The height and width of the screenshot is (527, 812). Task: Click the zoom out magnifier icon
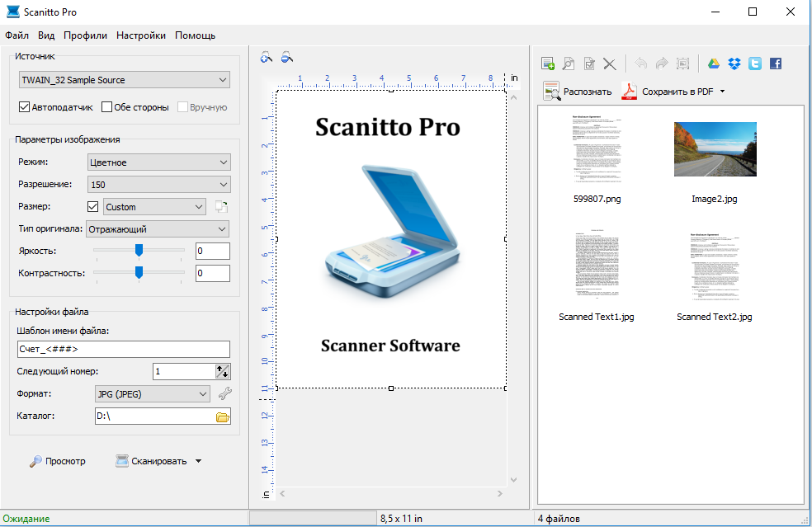(x=286, y=58)
